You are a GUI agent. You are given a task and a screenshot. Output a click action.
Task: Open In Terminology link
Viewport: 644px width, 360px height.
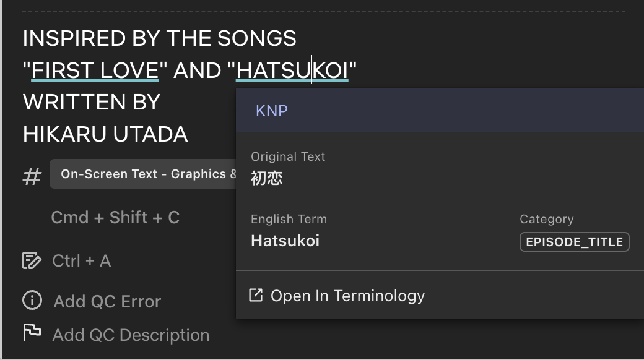tap(347, 296)
